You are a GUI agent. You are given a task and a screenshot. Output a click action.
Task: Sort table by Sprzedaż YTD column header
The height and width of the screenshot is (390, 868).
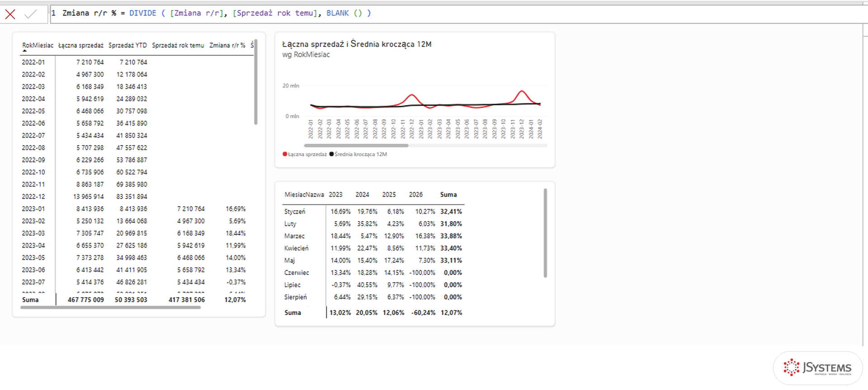coord(127,45)
